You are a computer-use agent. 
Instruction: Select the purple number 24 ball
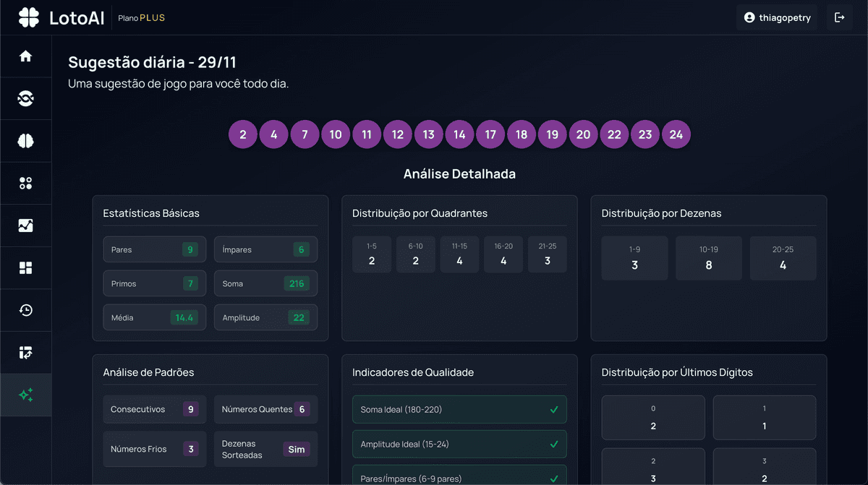tap(676, 134)
